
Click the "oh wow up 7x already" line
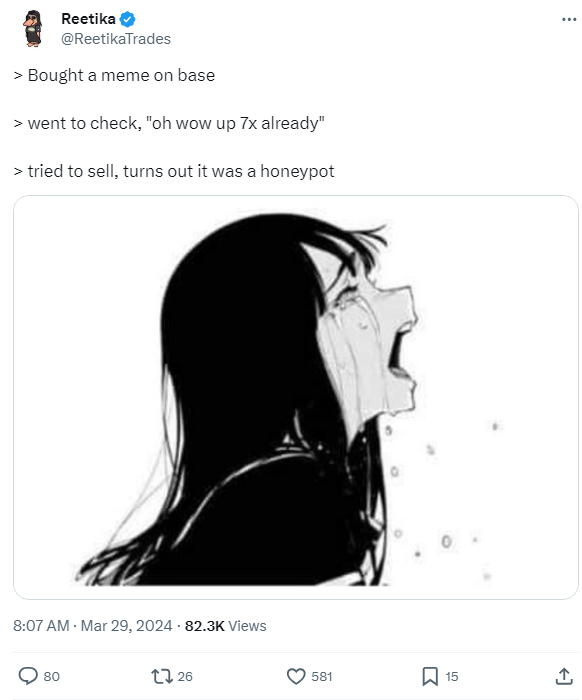click(x=235, y=123)
